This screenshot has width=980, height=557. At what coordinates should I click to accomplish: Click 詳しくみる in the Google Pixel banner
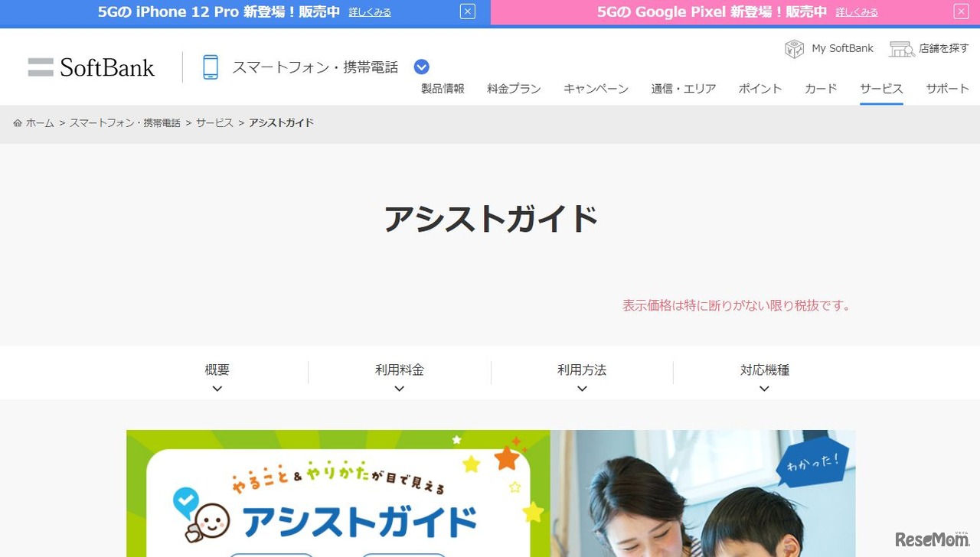pyautogui.click(x=857, y=12)
